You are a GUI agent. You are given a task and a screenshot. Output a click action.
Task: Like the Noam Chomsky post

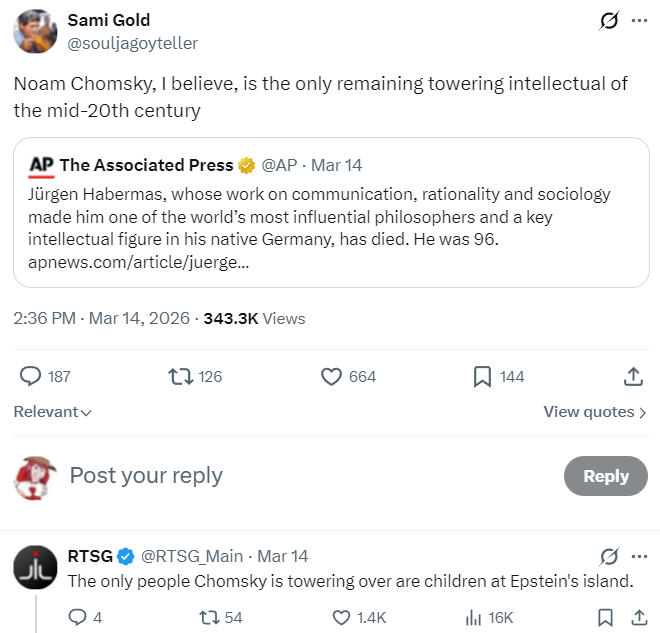tap(332, 376)
